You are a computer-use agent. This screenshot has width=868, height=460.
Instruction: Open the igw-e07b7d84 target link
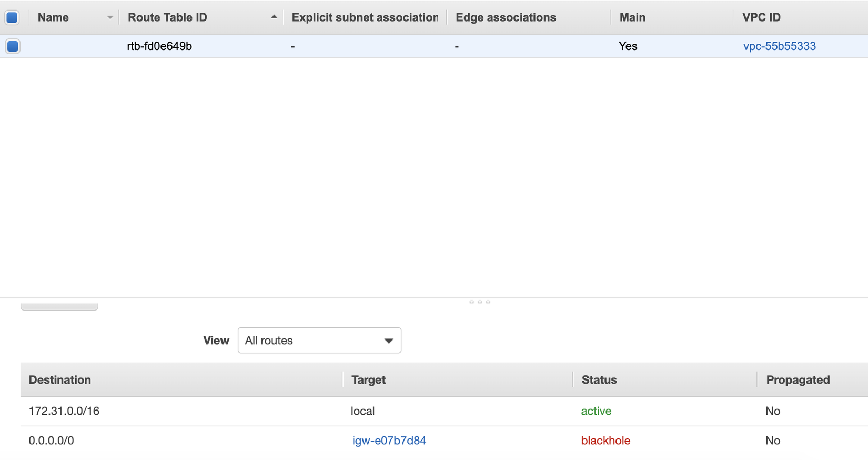pyautogui.click(x=389, y=441)
